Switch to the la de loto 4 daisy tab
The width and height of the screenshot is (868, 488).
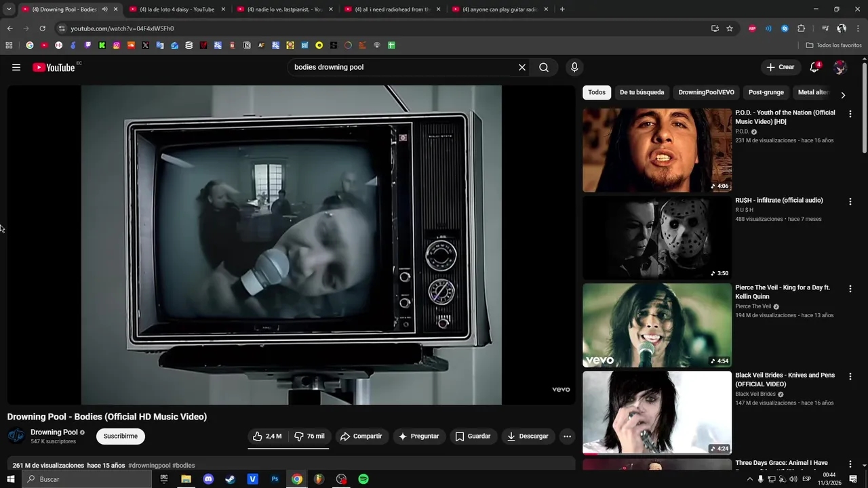point(176,9)
